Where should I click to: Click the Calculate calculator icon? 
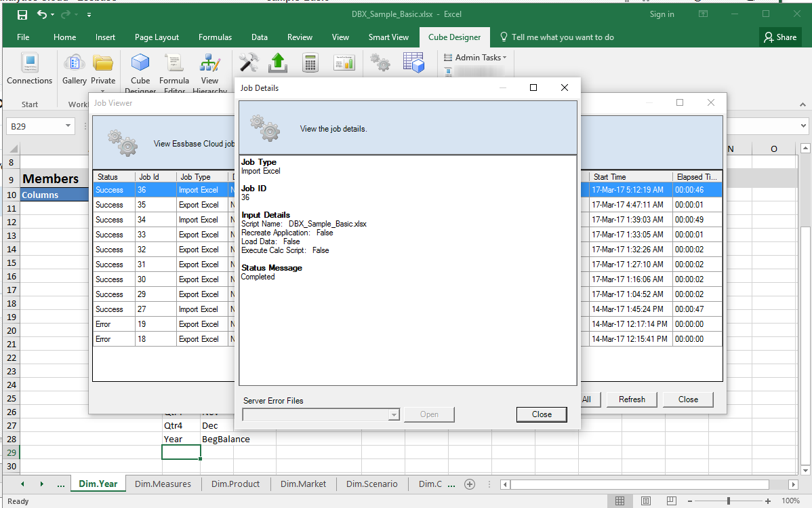(310, 63)
